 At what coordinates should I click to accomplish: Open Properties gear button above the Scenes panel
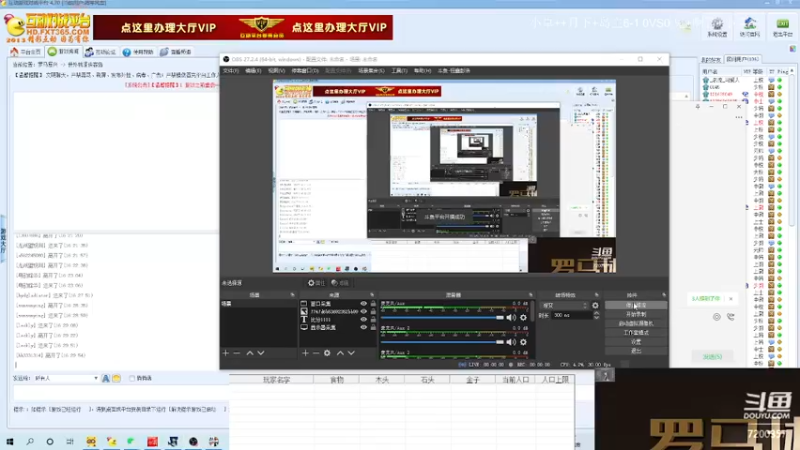316,283
